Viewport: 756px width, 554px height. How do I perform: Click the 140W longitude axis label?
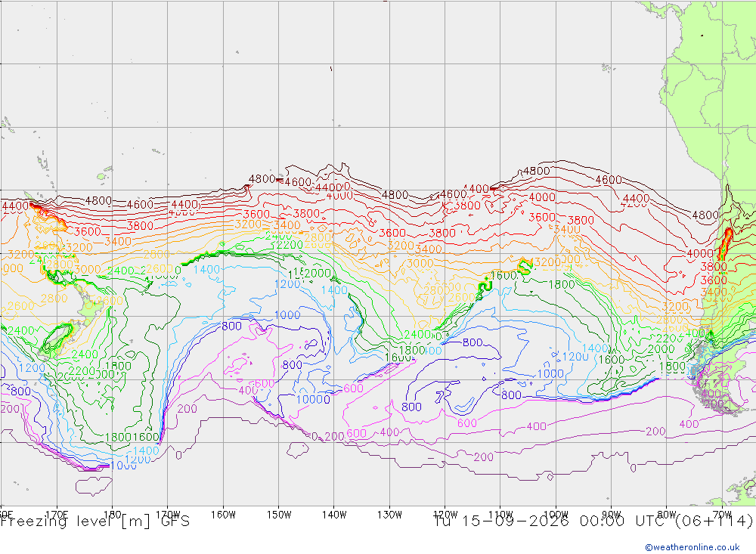(x=334, y=515)
